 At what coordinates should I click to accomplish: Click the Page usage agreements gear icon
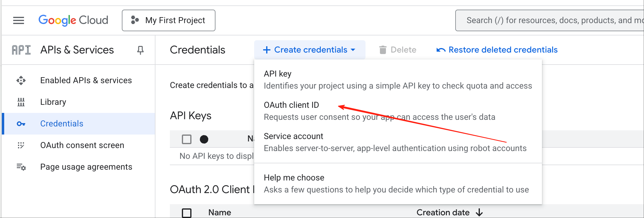pos(21,167)
